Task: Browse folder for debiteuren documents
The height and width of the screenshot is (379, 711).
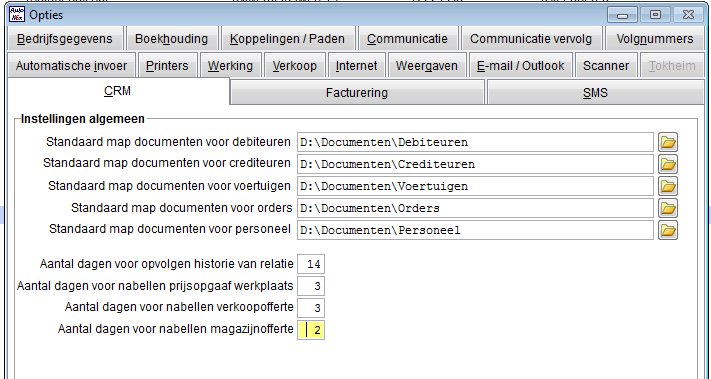Action: point(667,142)
